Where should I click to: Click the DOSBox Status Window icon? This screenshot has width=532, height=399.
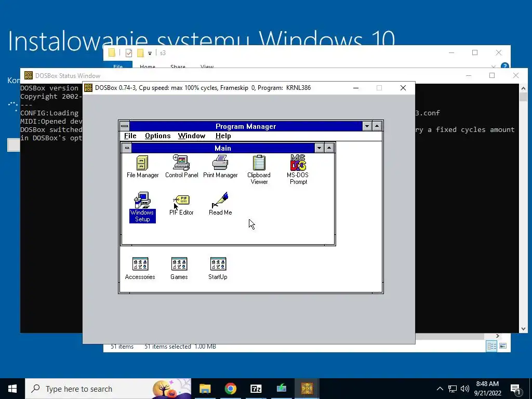29,75
